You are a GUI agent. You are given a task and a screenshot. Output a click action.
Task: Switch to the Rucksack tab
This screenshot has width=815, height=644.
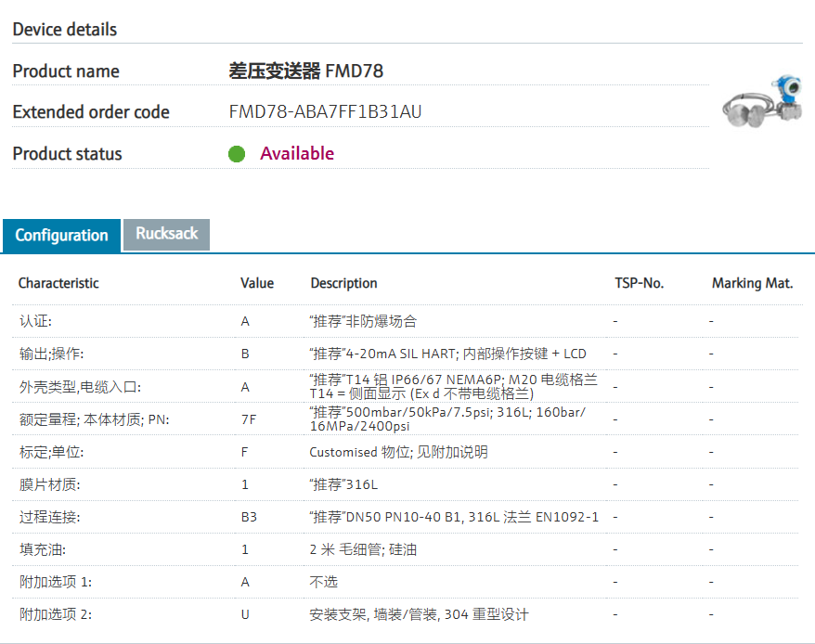[167, 234]
